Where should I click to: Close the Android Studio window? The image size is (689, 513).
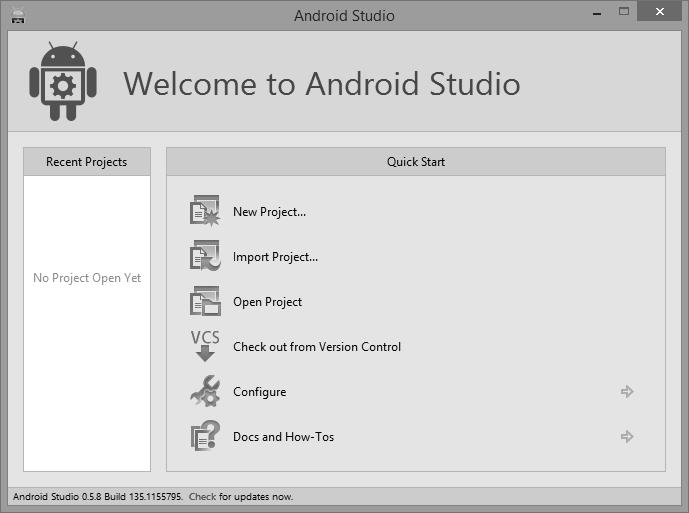(660, 11)
